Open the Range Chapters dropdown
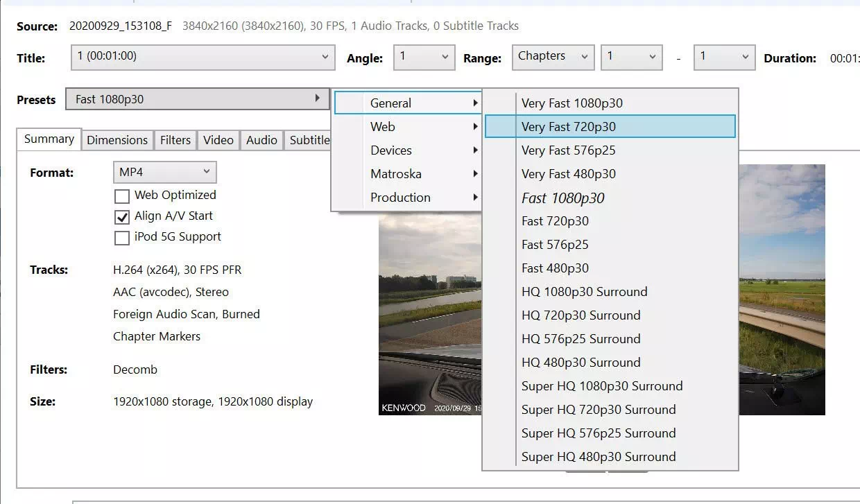The height and width of the screenshot is (504, 860). [553, 57]
